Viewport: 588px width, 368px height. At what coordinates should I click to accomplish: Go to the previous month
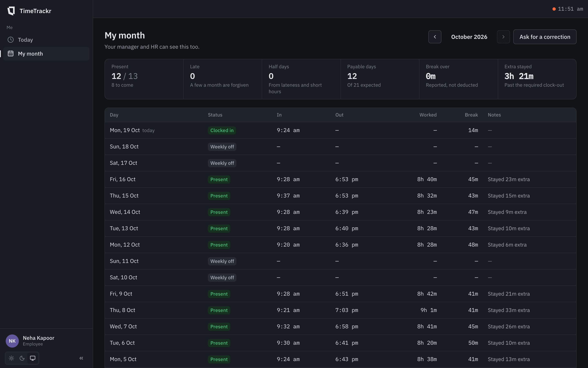click(435, 37)
